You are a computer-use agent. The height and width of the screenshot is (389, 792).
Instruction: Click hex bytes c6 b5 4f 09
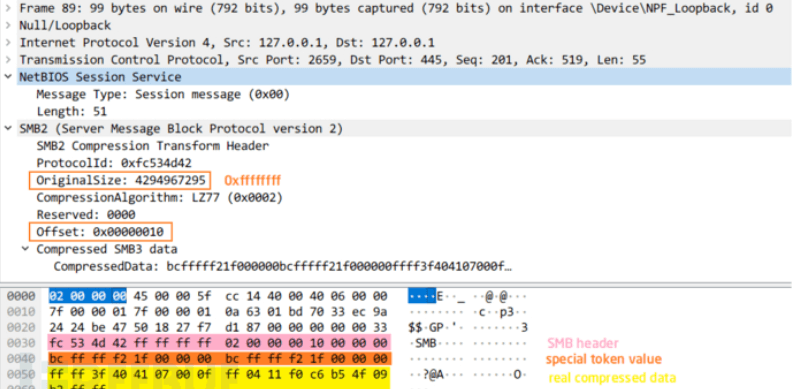pos(350,375)
